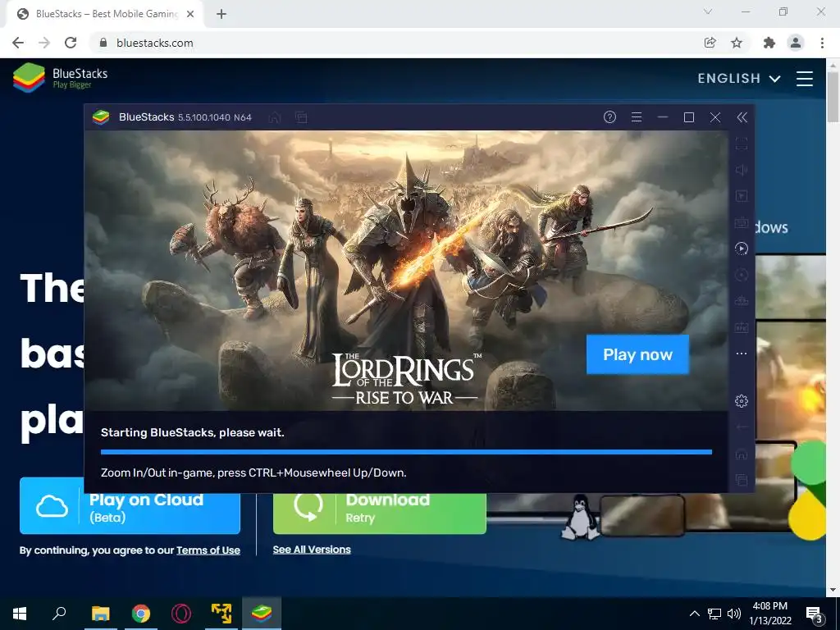
Task: Click BlueStacks logo in the app title bar
Action: coord(101,116)
